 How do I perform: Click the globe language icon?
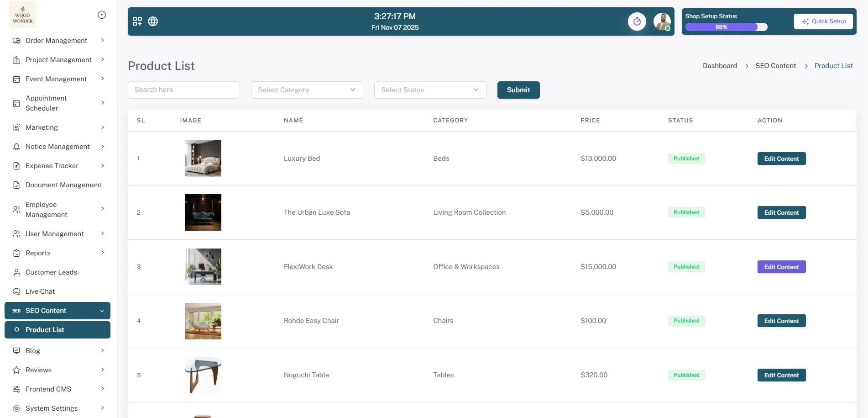pyautogui.click(x=153, y=21)
